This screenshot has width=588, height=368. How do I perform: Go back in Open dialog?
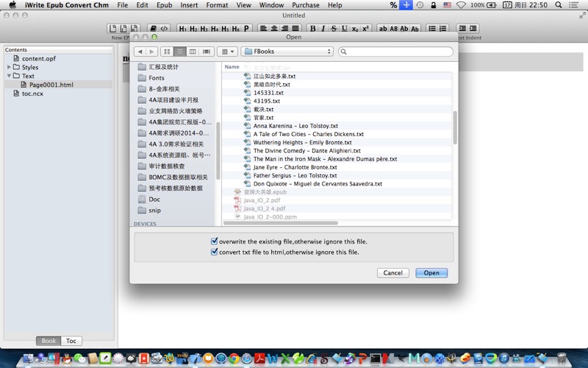140,52
